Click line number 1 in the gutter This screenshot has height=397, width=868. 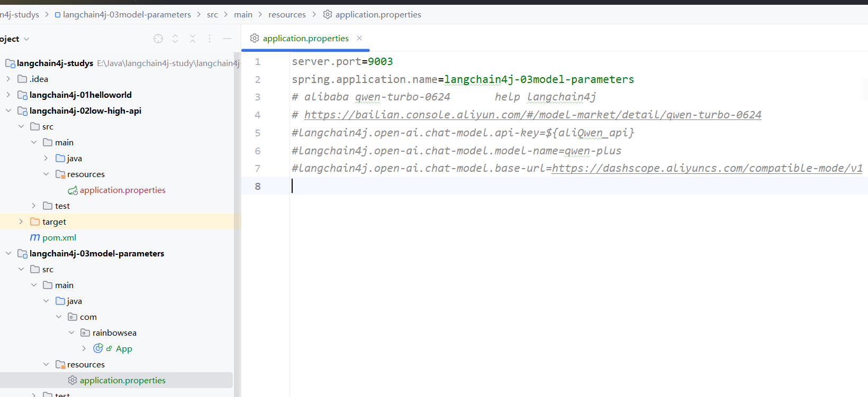tap(258, 61)
